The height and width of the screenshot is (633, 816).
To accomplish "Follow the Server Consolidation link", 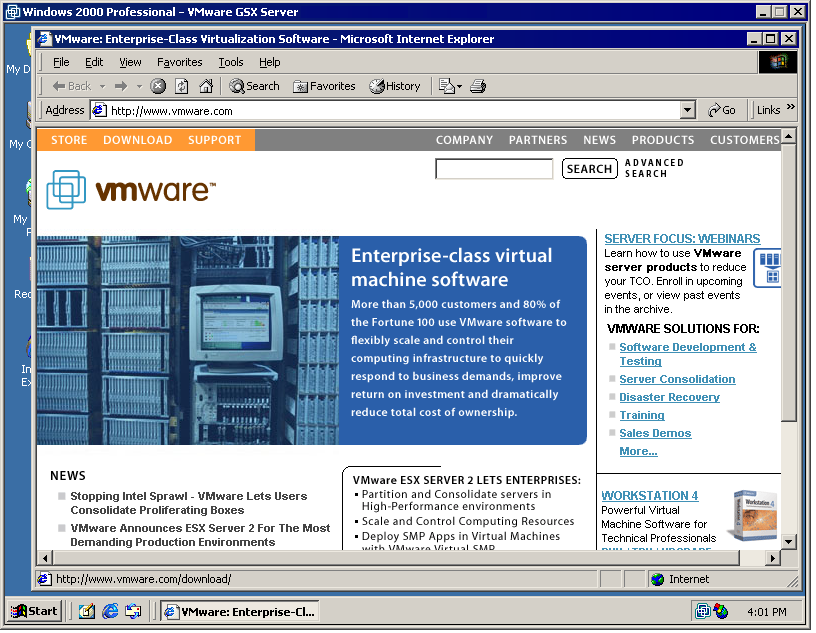I will [x=677, y=379].
